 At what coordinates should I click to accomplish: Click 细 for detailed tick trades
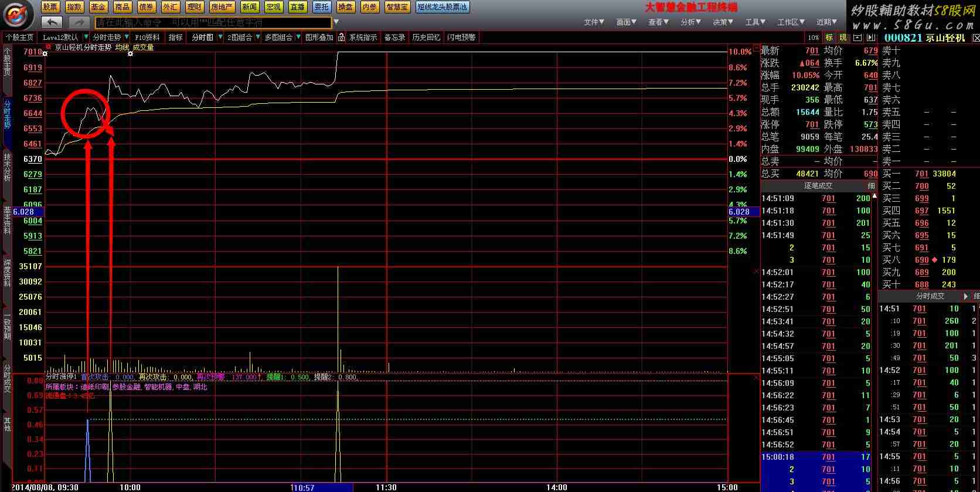click(x=871, y=186)
